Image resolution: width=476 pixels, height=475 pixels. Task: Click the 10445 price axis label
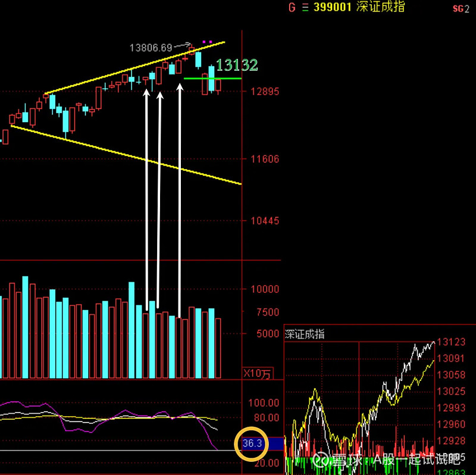point(265,221)
